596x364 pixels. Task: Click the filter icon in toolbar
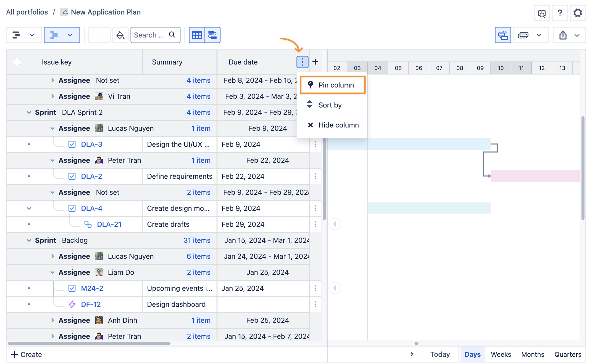coord(99,35)
